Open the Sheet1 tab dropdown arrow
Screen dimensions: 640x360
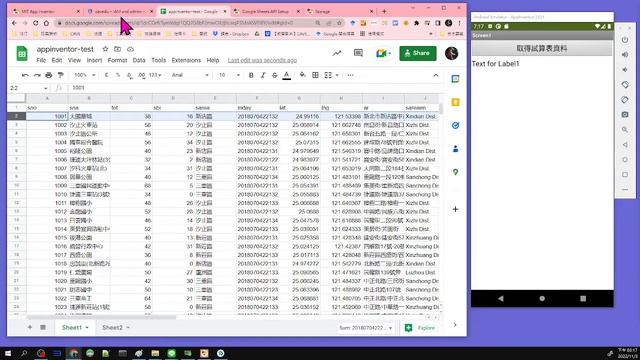coord(87,328)
